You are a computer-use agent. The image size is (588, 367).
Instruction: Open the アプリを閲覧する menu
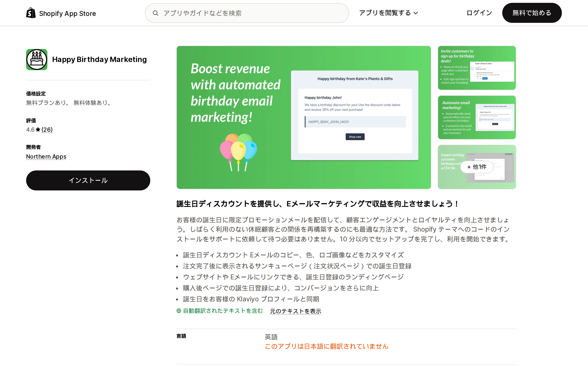(388, 13)
